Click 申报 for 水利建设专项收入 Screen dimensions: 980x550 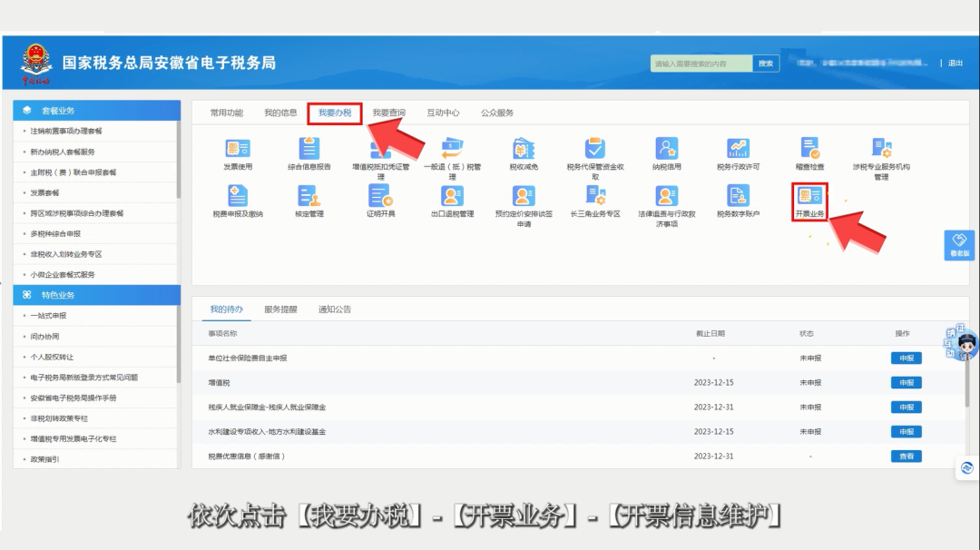click(x=906, y=432)
